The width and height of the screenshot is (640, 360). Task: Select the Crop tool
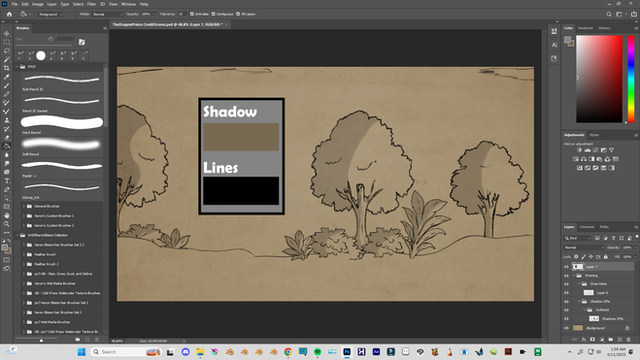click(7, 68)
